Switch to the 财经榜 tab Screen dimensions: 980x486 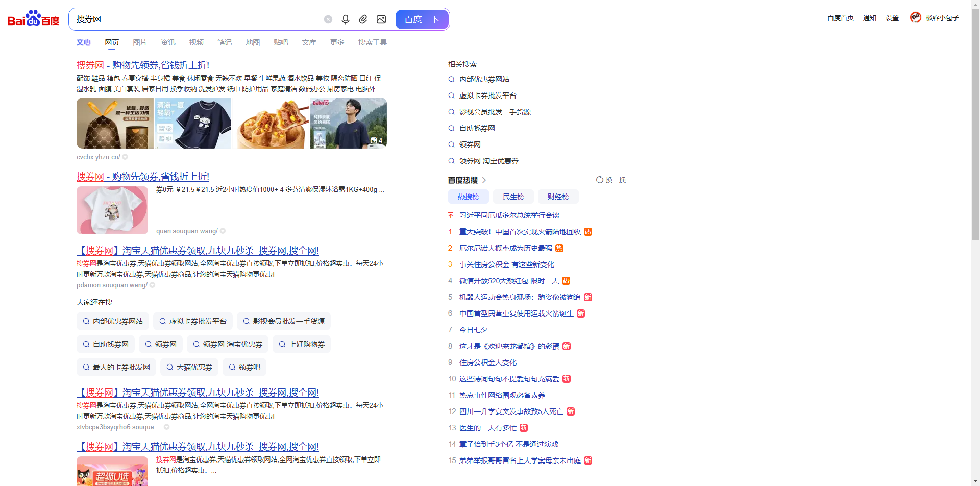click(558, 197)
